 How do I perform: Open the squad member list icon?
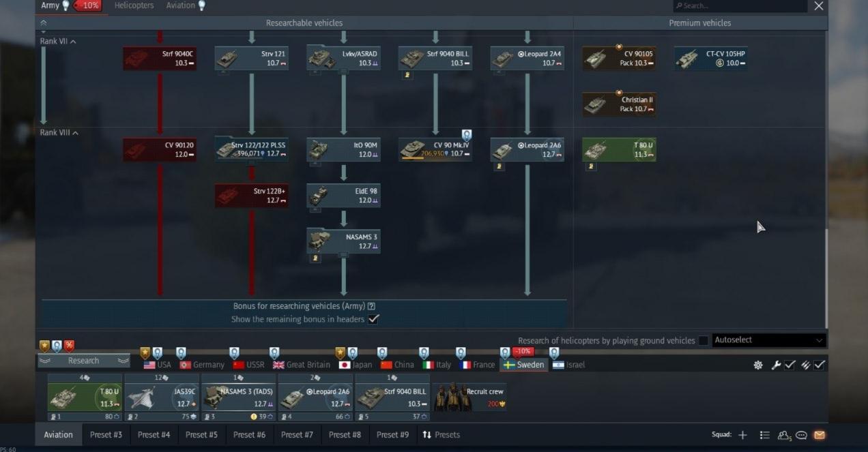764,435
